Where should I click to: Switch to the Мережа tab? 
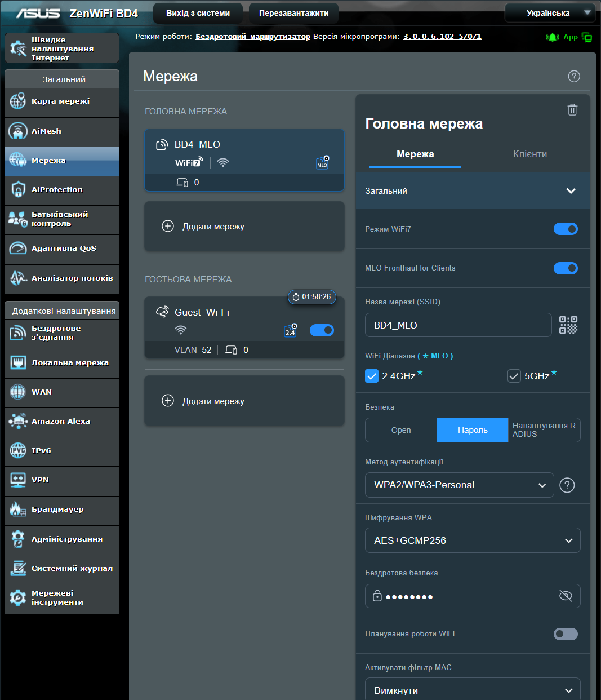coord(415,154)
